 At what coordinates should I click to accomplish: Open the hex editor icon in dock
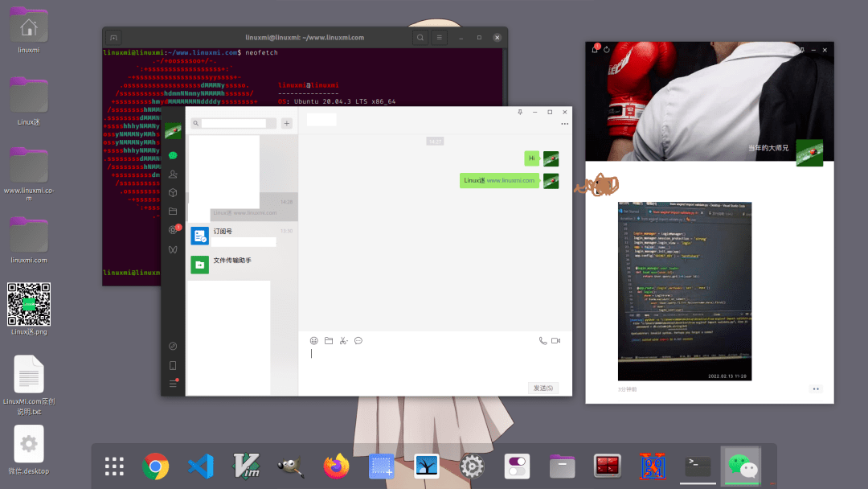pyautogui.click(x=653, y=466)
